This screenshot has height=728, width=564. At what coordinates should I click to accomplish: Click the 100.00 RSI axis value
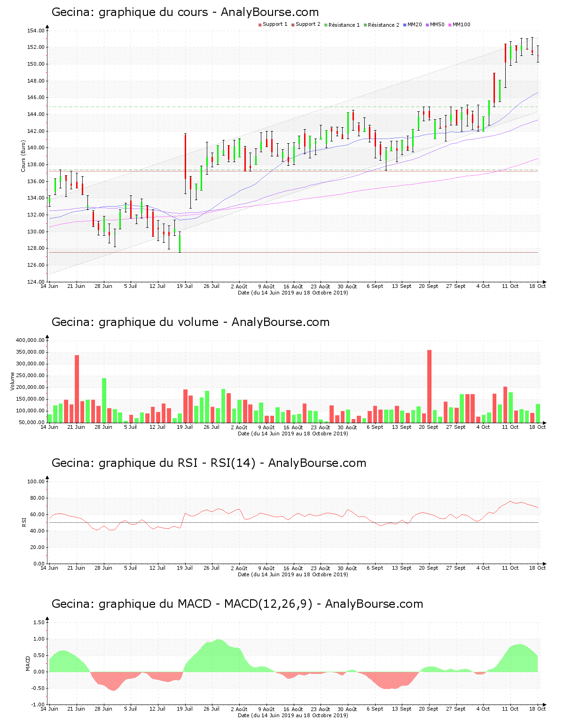coord(36,481)
